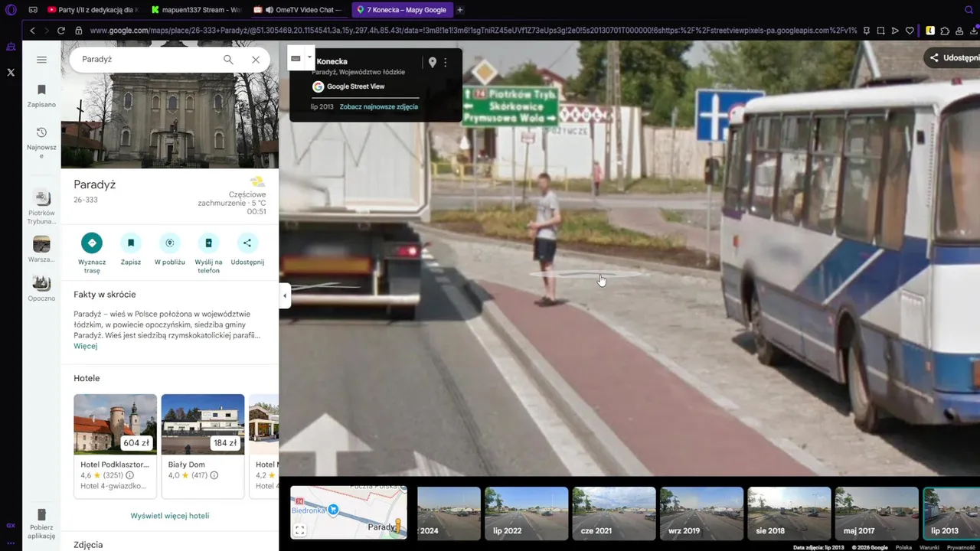
Task: Select Piotrków Trybunalski recent place
Action: point(41,199)
